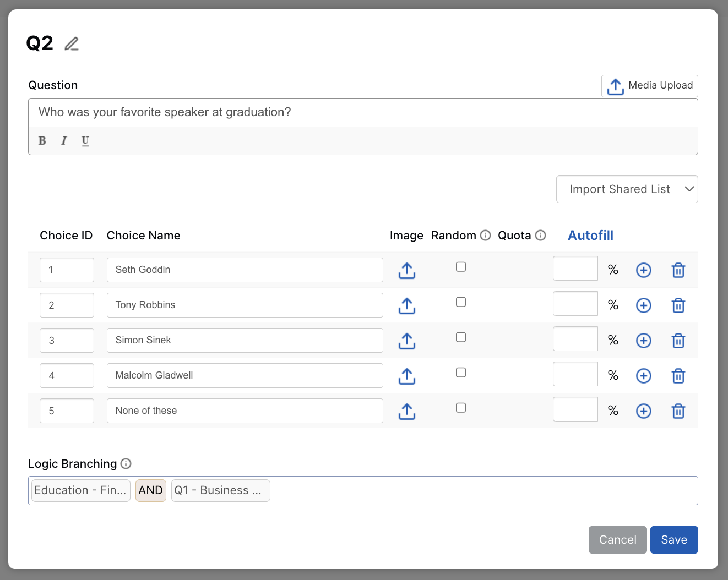This screenshot has height=580, width=728.
Task: Enable Random checkbox for Seth Goddin
Action: point(461,267)
